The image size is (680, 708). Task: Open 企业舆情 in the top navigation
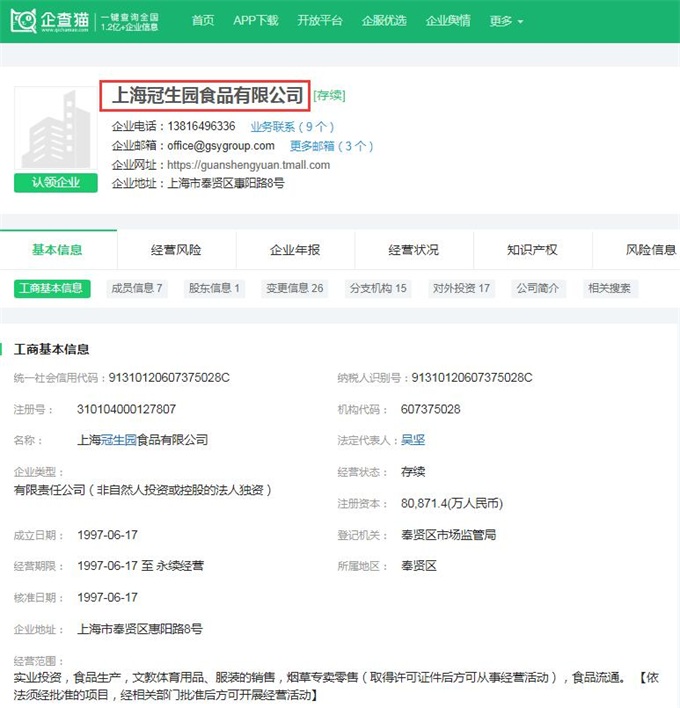click(448, 20)
